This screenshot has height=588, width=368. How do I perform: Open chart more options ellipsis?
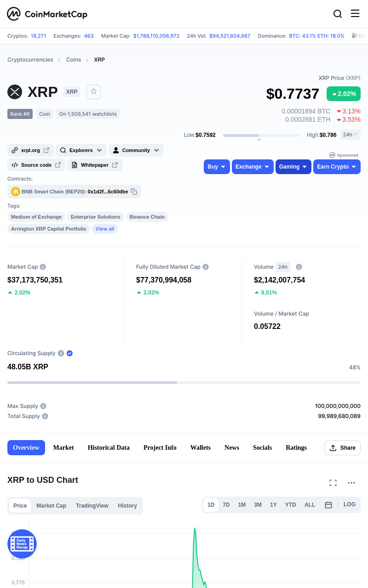(351, 483)
